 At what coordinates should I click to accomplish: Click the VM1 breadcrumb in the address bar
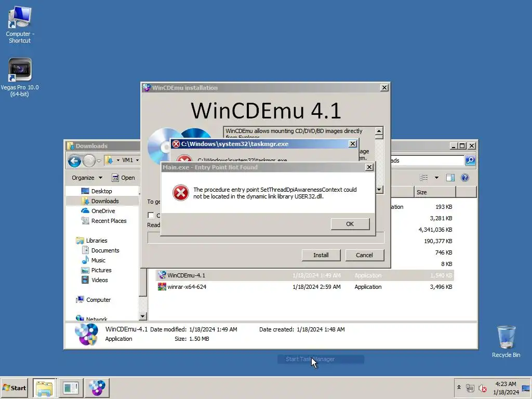pos(128,160)
